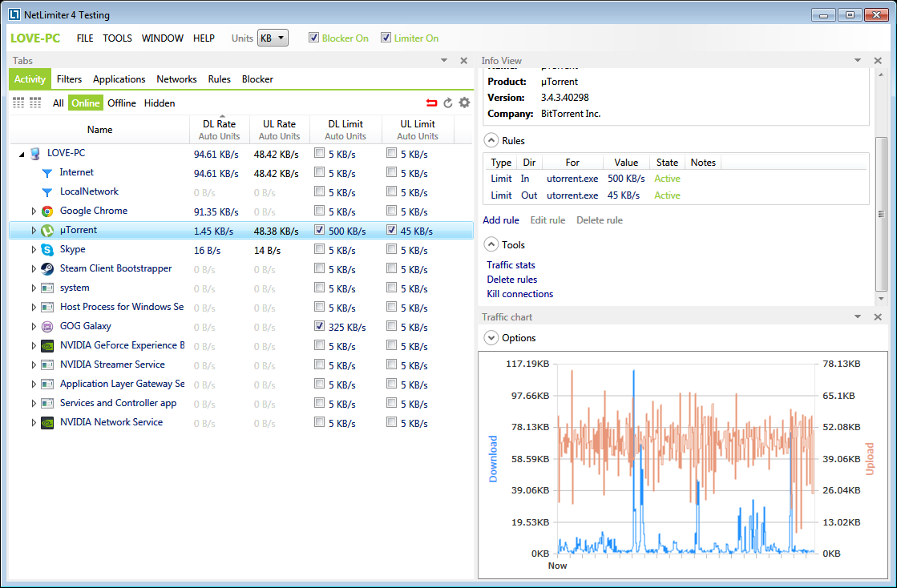Click the small grid view icon on the left
This screenshot has width=897, height=588.
pyautogui.click(x=18, y=103)
